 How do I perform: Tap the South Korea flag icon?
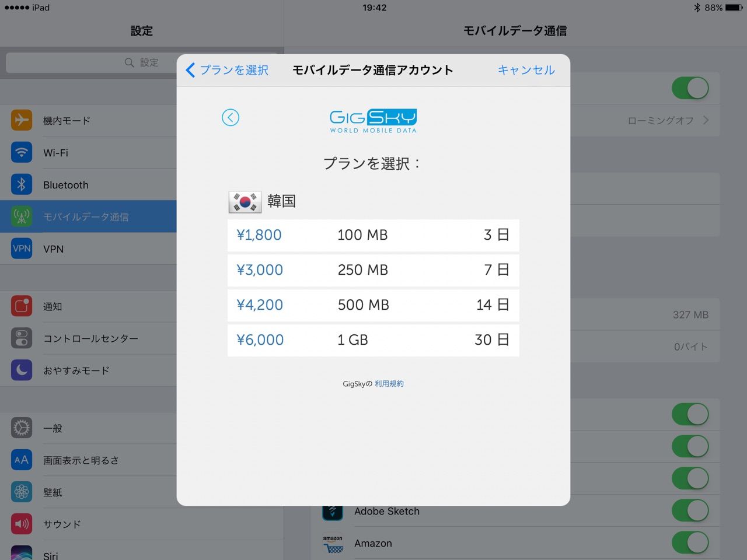click(245, 202)
